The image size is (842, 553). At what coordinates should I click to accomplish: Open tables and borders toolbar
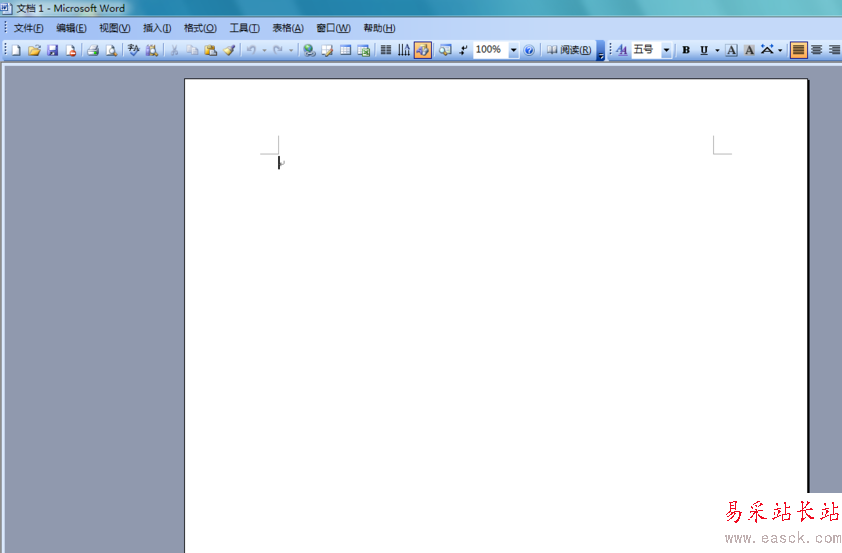[x=327, y=50]
